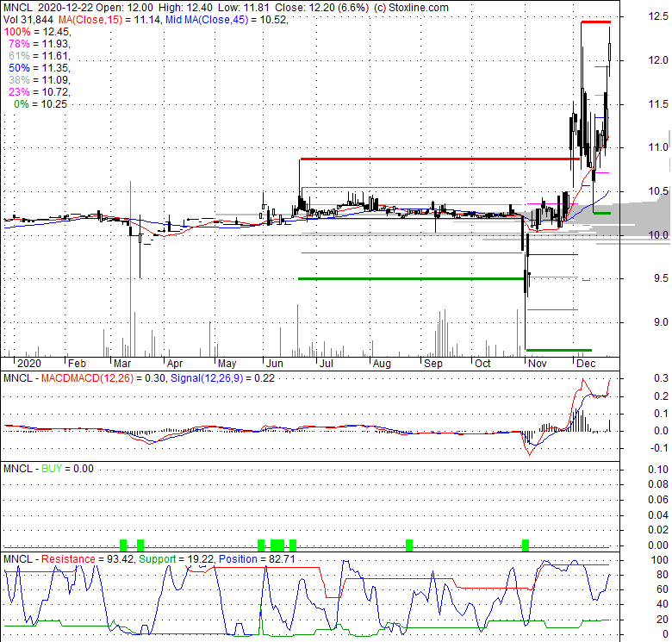This screenshot has width=672, height=642.
Task: Click the 11.0 price axis label
Action: pos(658,147)
